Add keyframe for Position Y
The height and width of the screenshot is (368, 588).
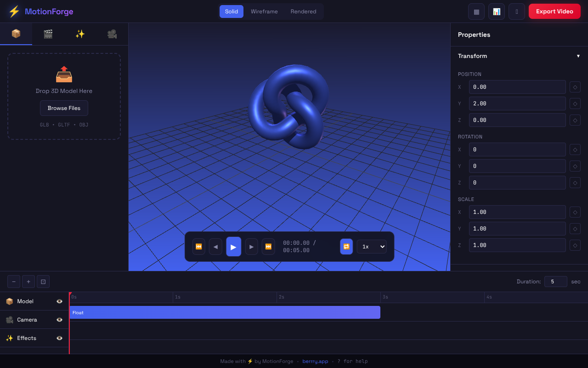575,103
